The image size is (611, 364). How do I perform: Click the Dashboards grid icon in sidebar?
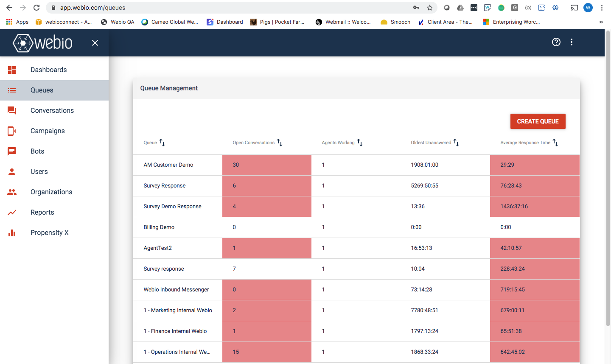(12, 70)
